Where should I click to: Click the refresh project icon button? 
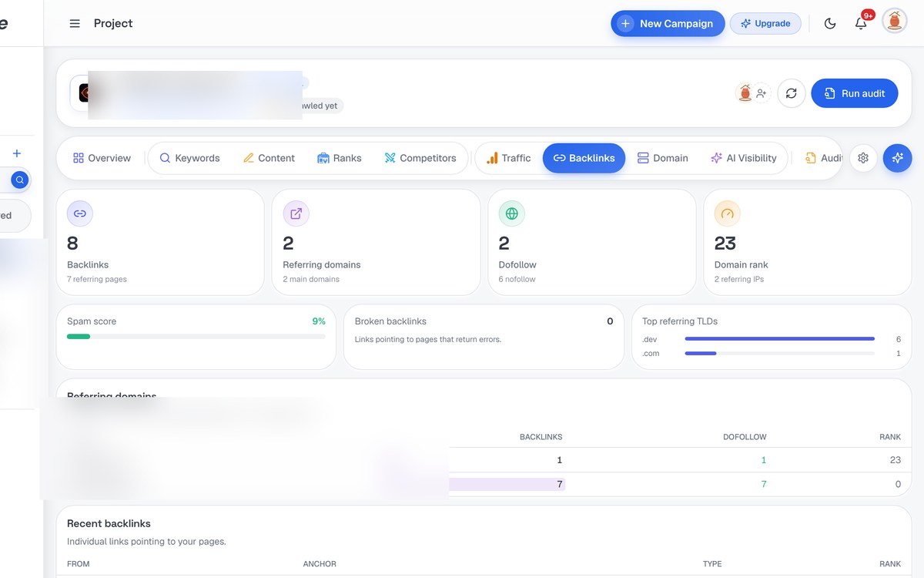click(792, 93)
